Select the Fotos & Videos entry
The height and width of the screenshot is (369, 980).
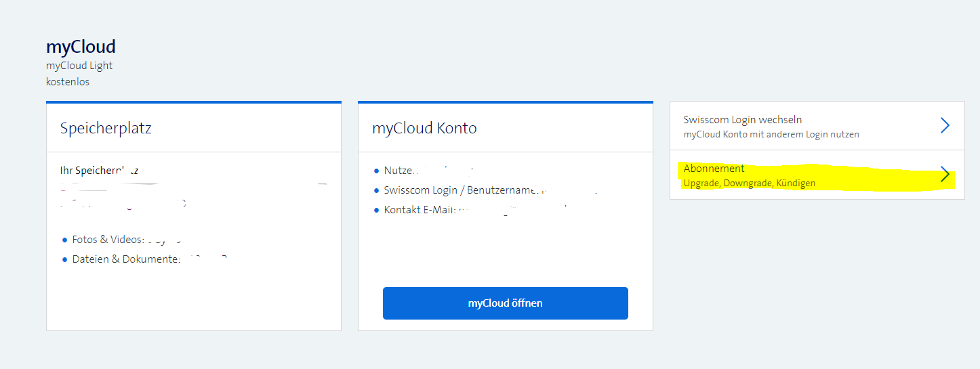[108, 240]
